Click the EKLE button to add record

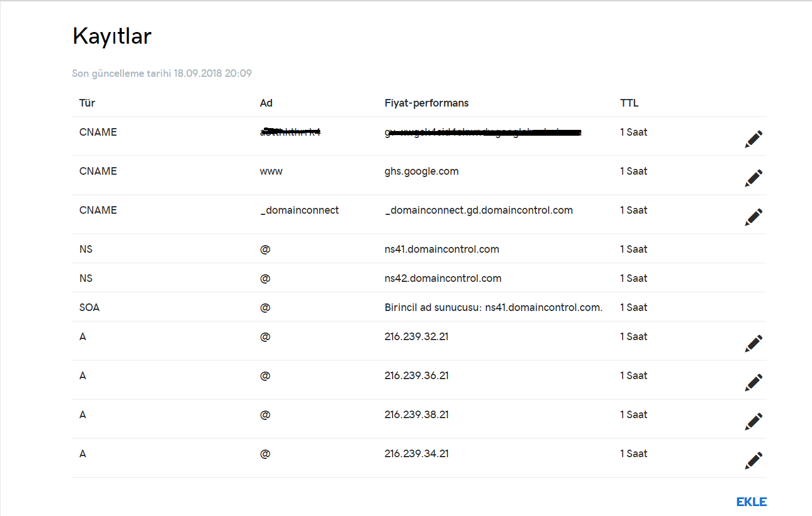[751, 502]
